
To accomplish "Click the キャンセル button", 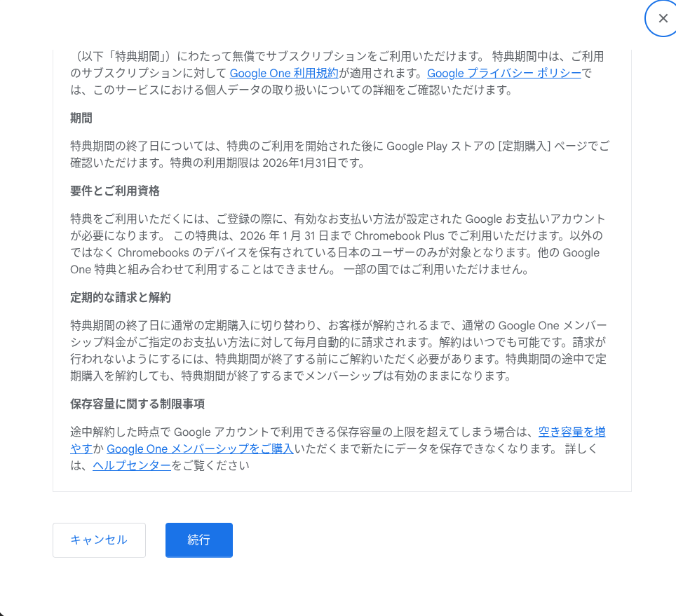I will click(x=99, y=540).
